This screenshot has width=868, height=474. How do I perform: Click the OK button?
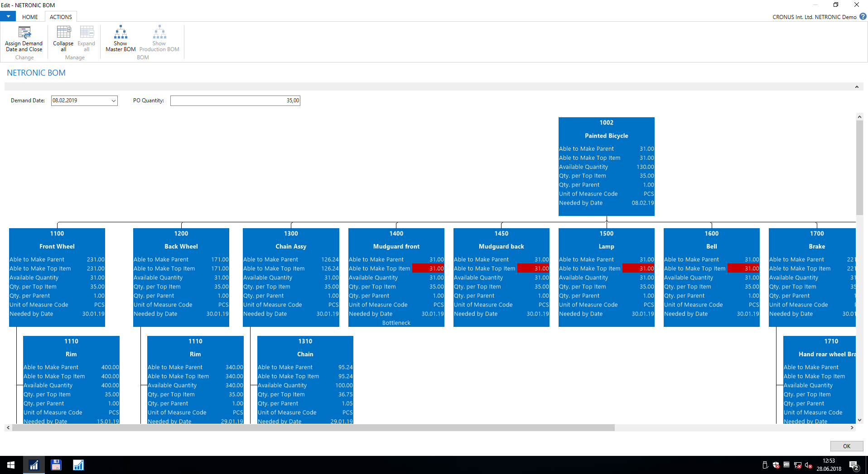tap(847, 446)
